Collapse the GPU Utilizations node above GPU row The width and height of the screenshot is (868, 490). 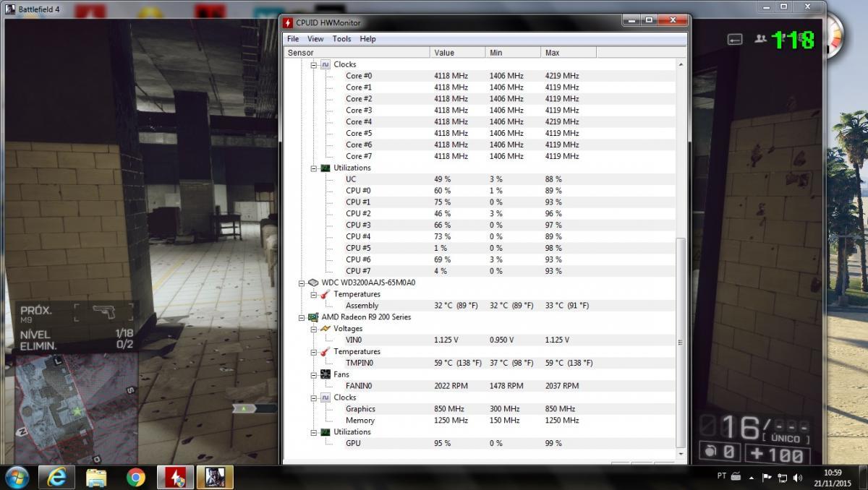[314, 432]
